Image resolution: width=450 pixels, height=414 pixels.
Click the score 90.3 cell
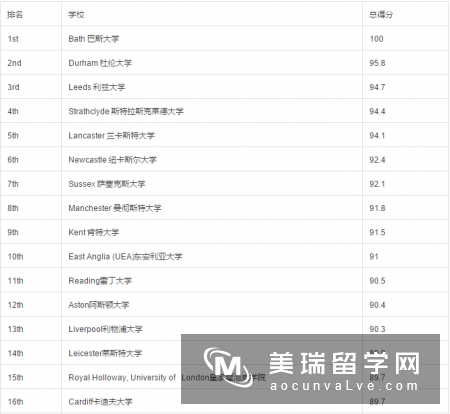pos(405,329)
